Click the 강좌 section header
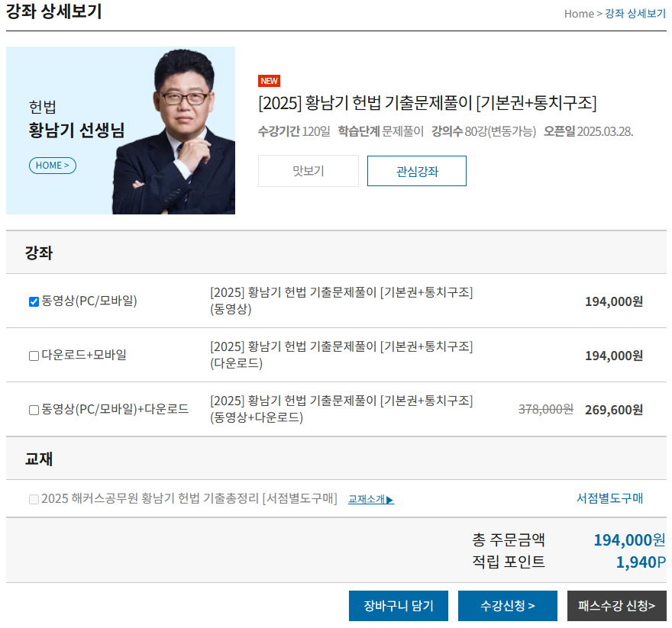672x628 pixels. click(39, 253)
